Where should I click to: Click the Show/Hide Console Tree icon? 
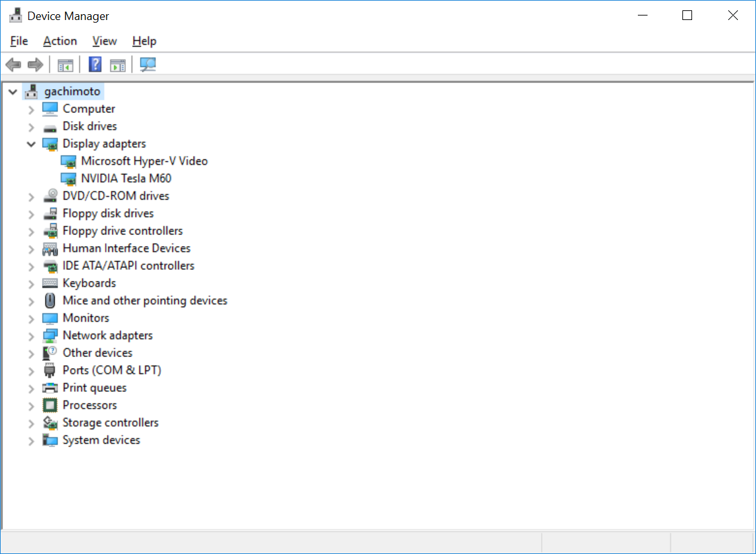pos(65,65)
